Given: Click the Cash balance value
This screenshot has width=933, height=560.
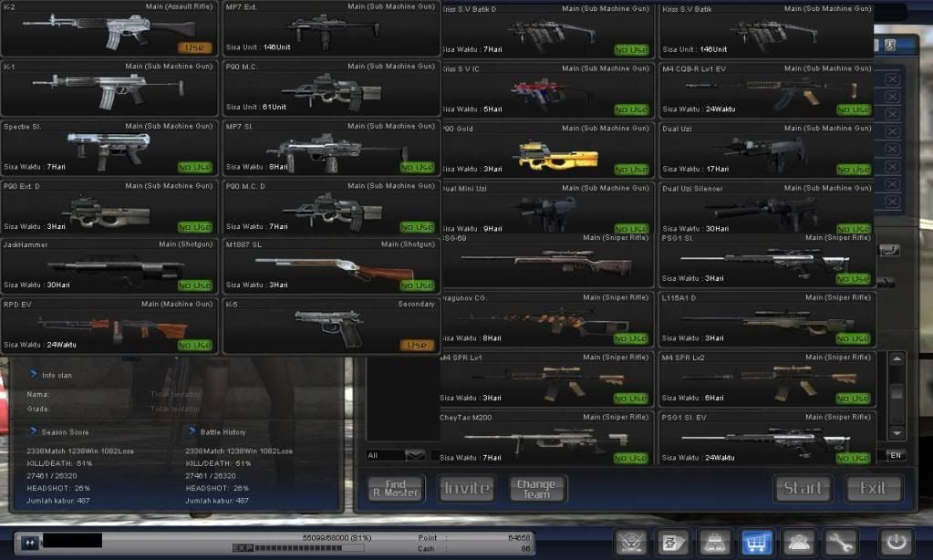Looking at the screenshot, I should (x=525, y=549).
